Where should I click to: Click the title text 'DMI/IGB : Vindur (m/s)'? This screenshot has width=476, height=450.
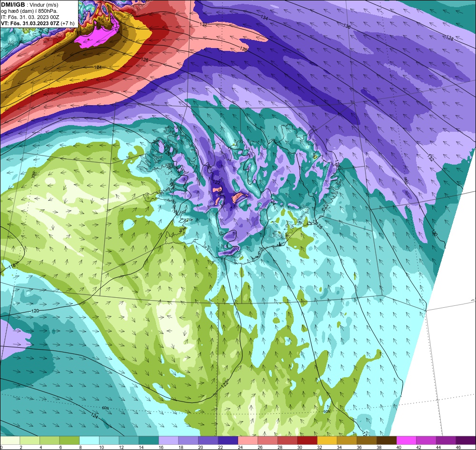coord(30,5)
